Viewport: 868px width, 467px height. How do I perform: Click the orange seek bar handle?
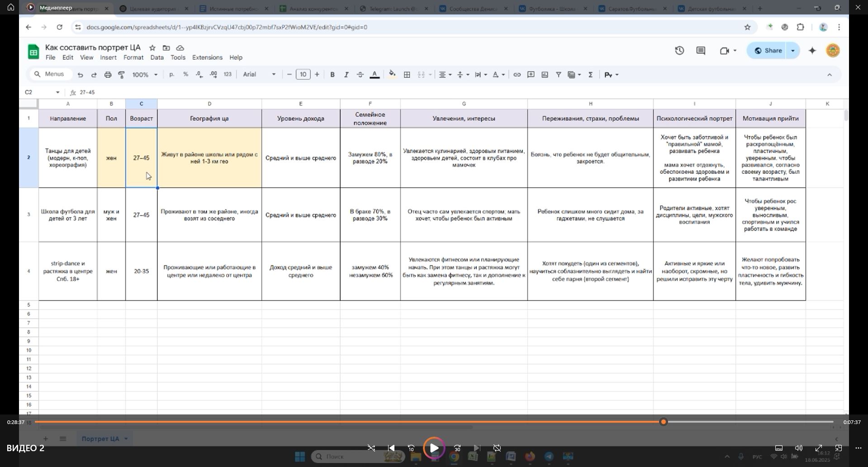(x=664, y=422)
